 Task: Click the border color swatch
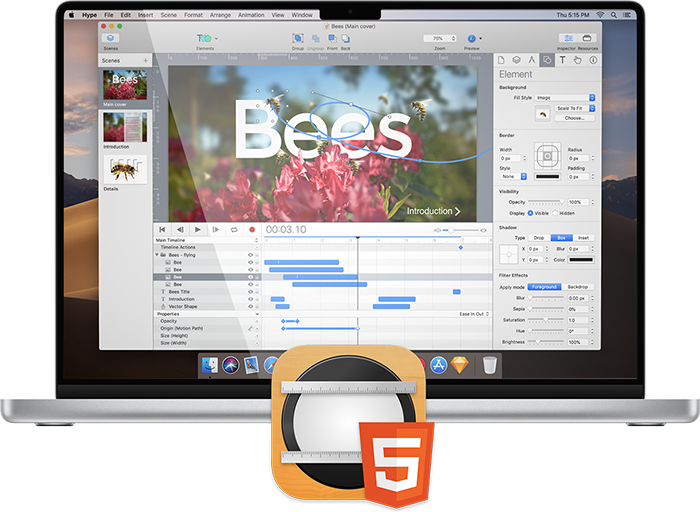tap(547, 176)
